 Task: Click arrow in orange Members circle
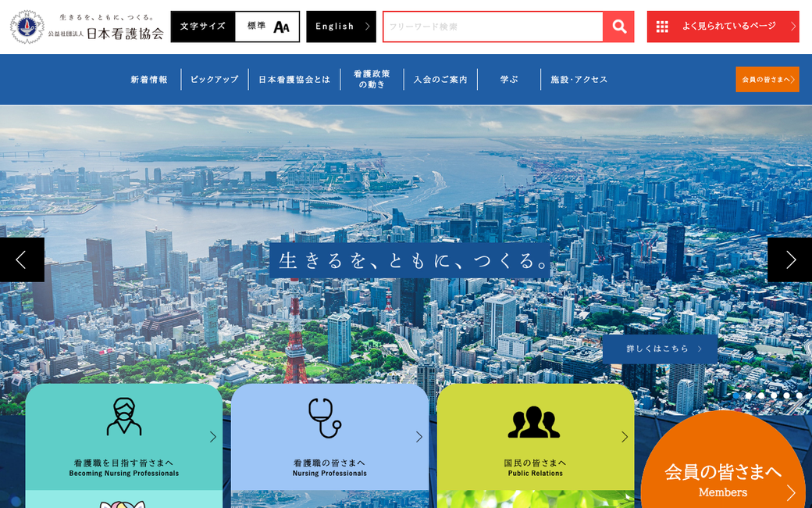tap(791, 492)
